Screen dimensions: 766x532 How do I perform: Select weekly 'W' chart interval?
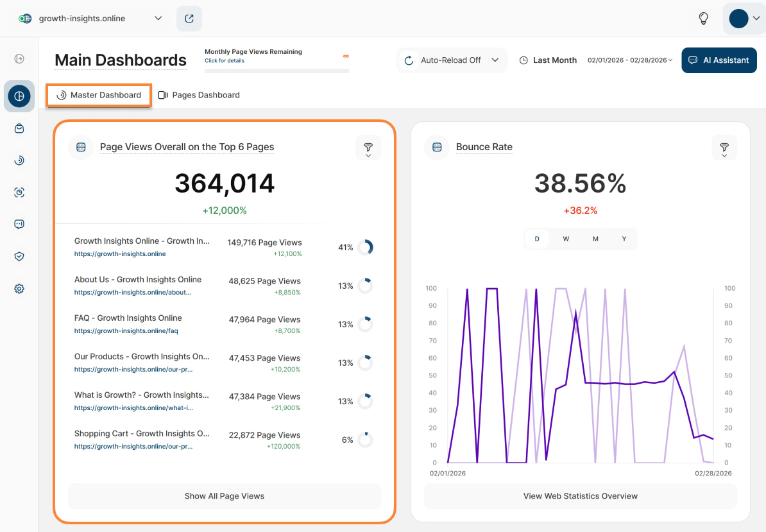[566, 239]
